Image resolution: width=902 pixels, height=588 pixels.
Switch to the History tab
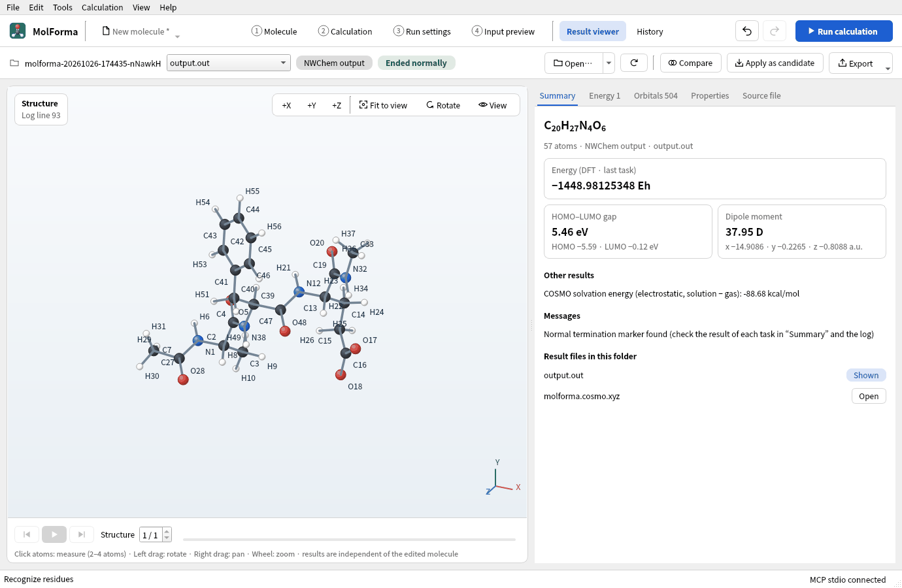click(x=650, y=31)
